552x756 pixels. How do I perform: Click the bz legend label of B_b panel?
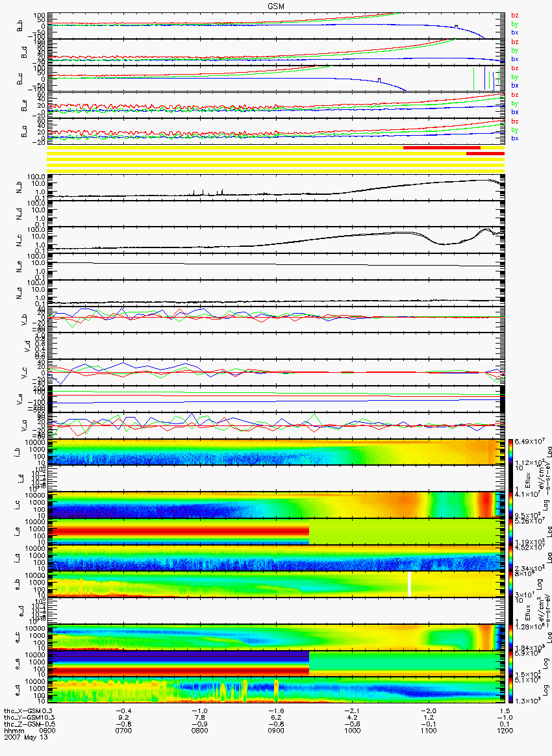515,16
